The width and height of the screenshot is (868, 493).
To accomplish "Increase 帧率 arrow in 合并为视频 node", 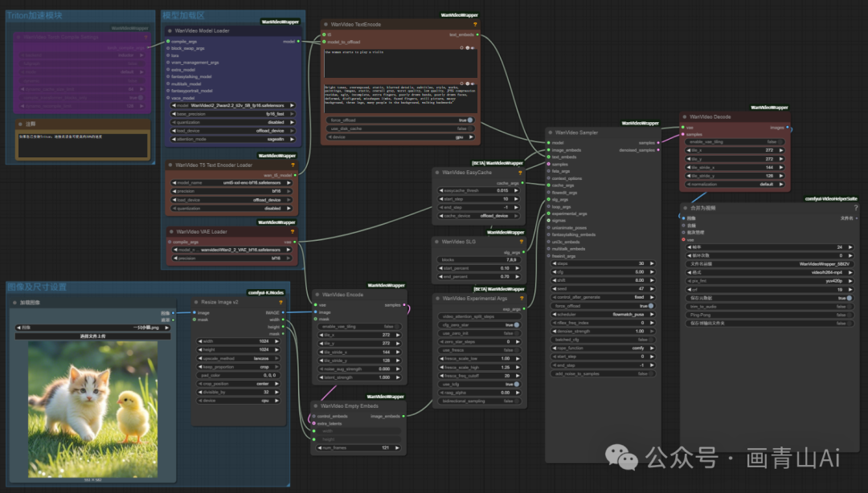I will click(x=850, y=247).
